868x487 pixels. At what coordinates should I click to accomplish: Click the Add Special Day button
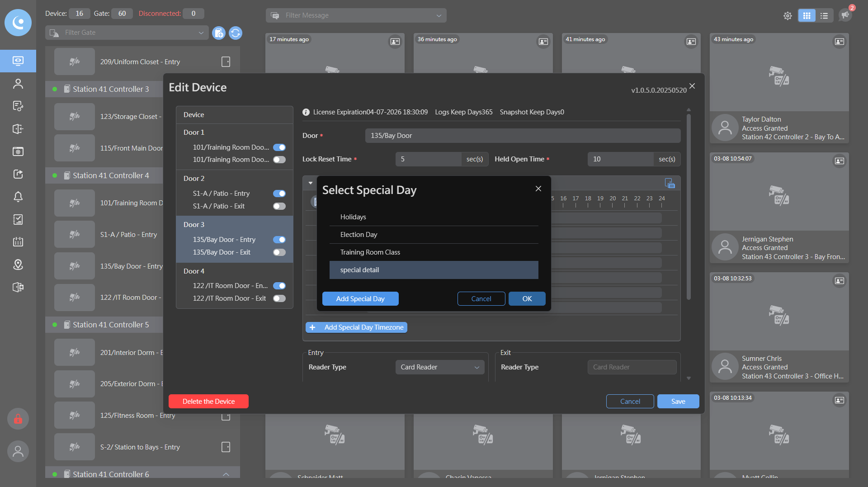point(360,299)
